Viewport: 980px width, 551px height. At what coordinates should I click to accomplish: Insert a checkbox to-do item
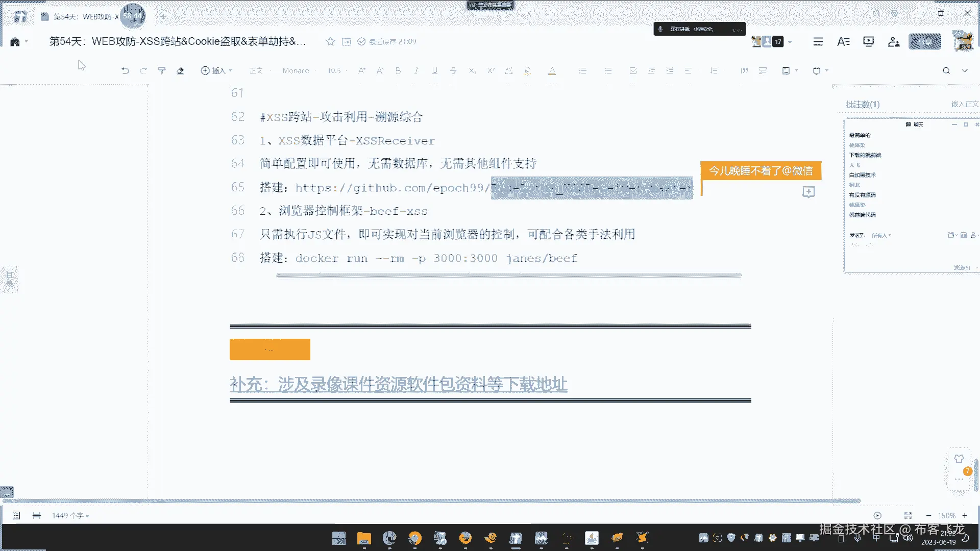pyautogui.click(x=633, y=71)
